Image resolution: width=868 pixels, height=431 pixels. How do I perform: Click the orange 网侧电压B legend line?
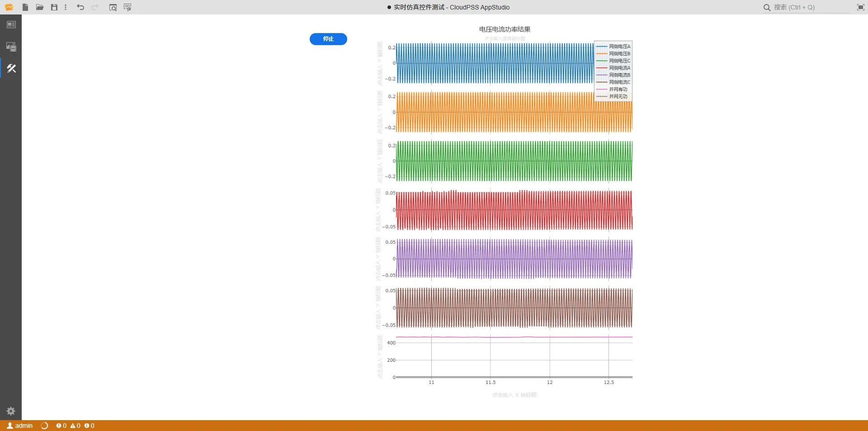[x=602, y=54]
